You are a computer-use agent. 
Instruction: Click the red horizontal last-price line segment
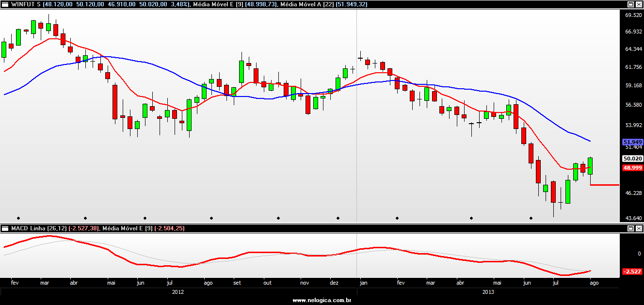click(605, 185)
